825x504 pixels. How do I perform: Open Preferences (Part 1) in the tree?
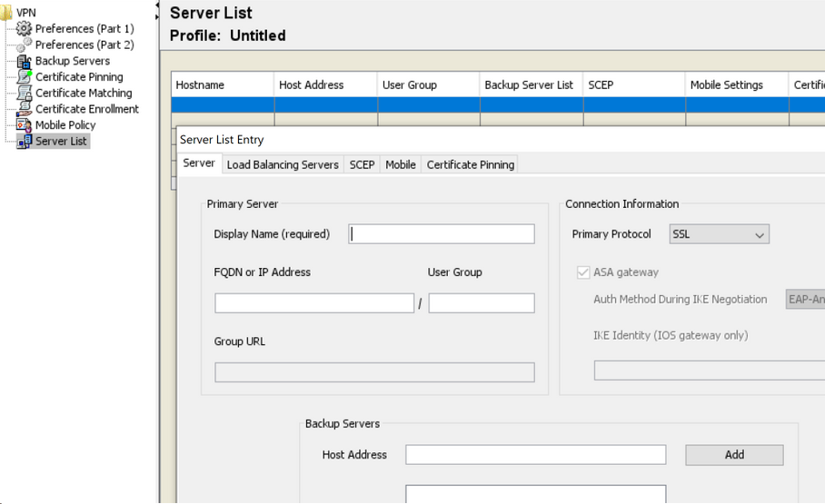point(84,28)
